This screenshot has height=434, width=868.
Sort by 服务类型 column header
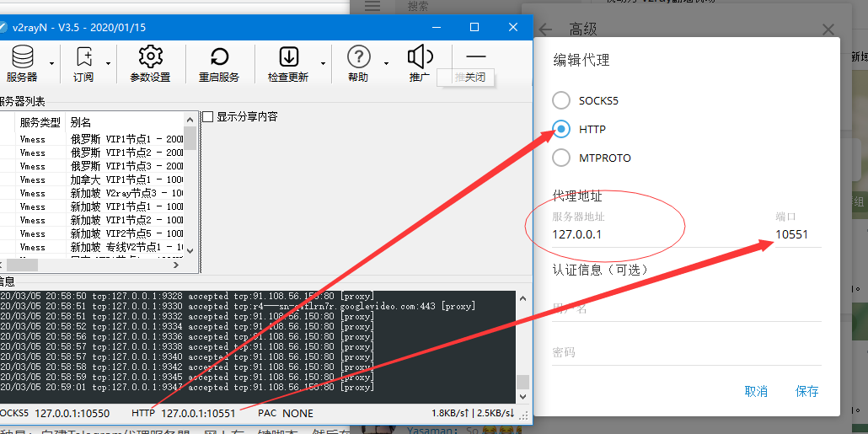point(40,122)
